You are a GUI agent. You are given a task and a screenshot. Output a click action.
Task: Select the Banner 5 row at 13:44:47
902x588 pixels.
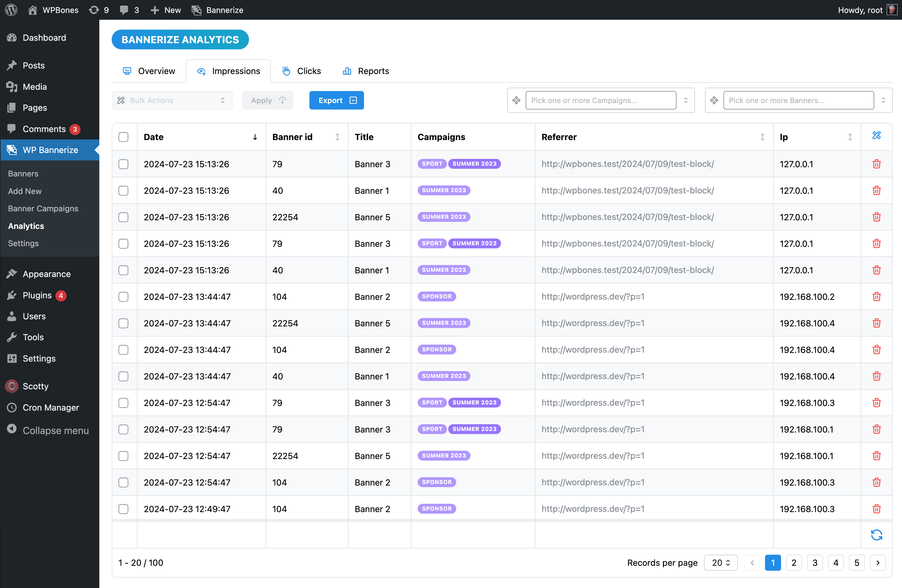pos(124,323)
